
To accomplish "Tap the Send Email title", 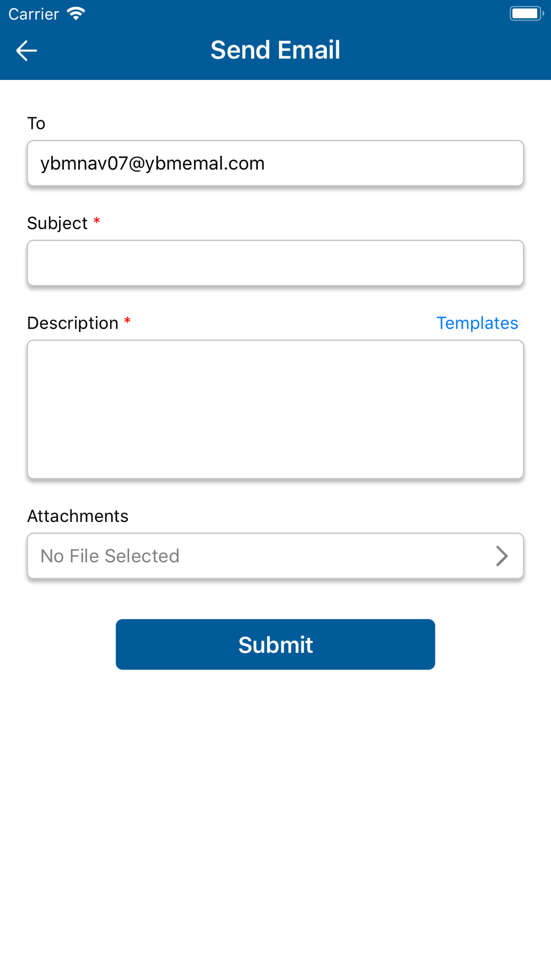I will (x=275, y=50).
